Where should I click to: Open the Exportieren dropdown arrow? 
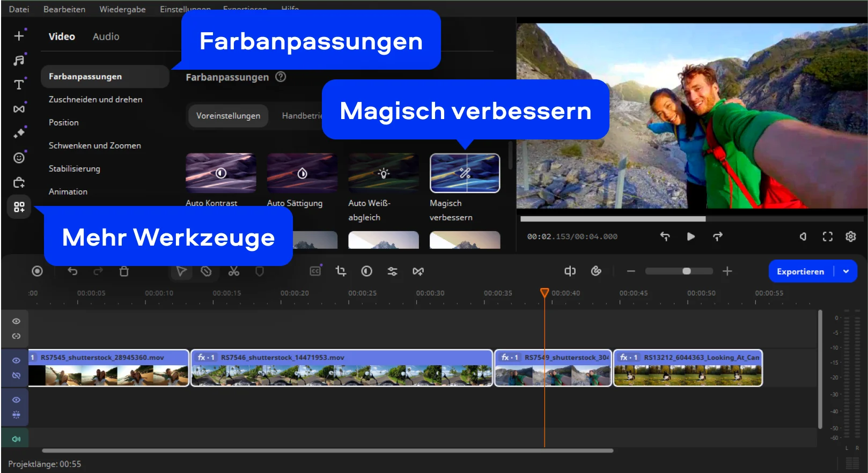[846, 271]
